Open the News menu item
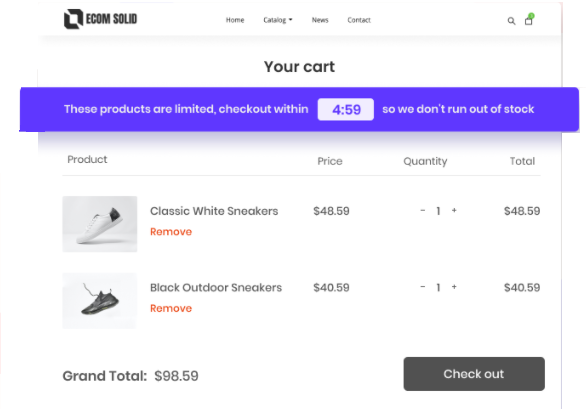The image size is (586, 409). coord(320,20)
